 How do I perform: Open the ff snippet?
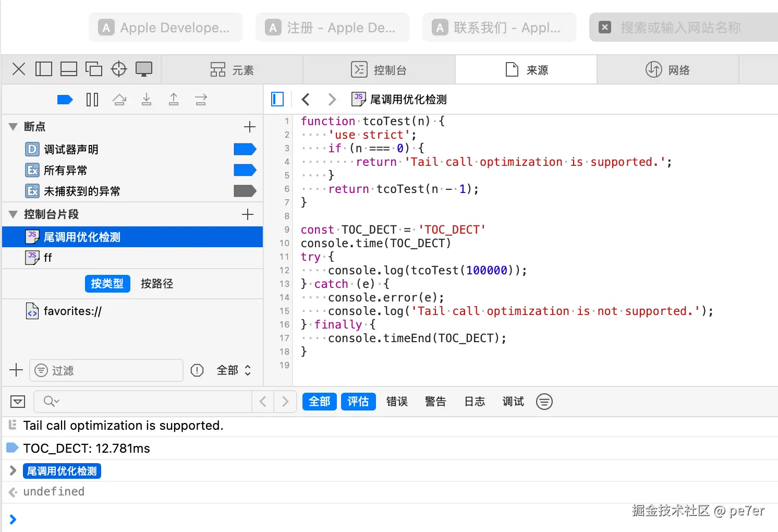pyautogui.click(x=132, y=258)
